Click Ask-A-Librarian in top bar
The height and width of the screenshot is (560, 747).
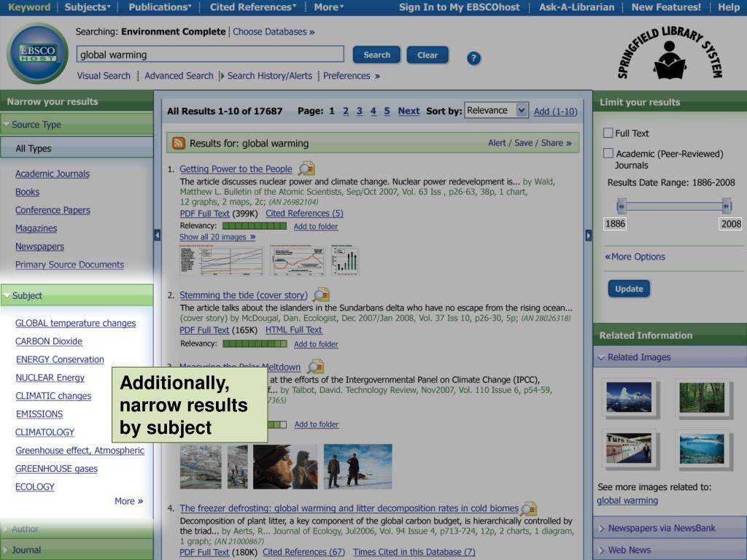click(576, 7)
